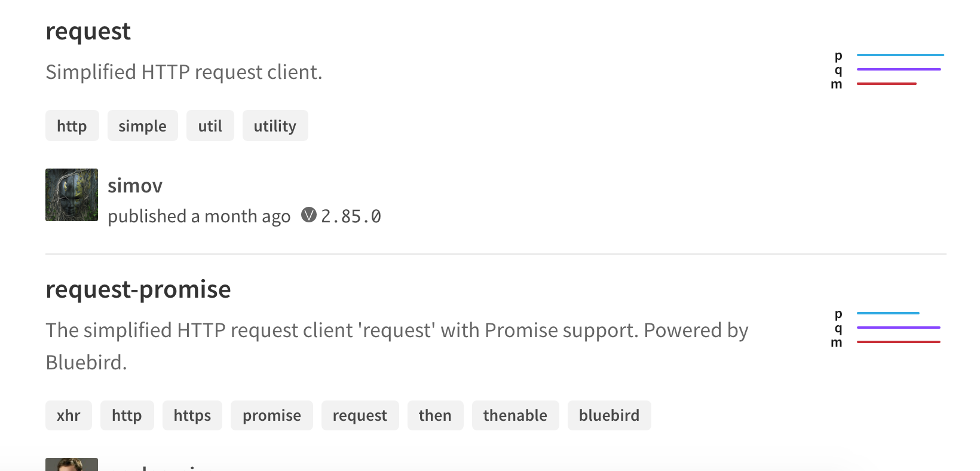
Task: Select the util keyword tag
Action: (210, 126)
